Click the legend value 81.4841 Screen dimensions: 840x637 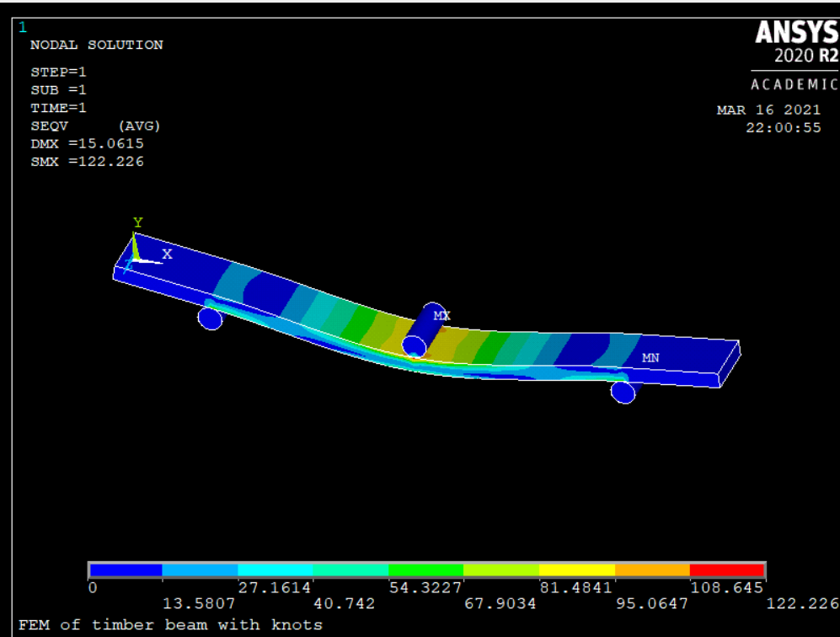click(576, 588)
